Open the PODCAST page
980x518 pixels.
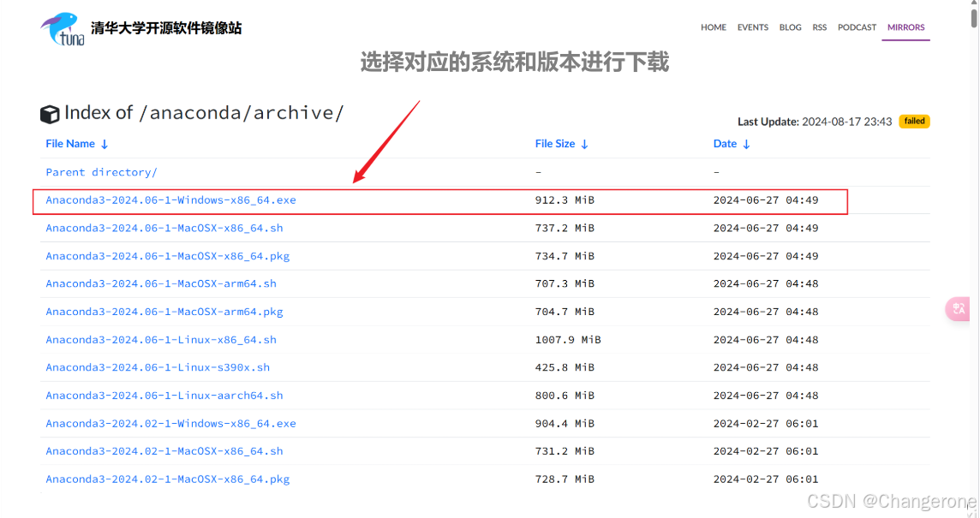857,27
